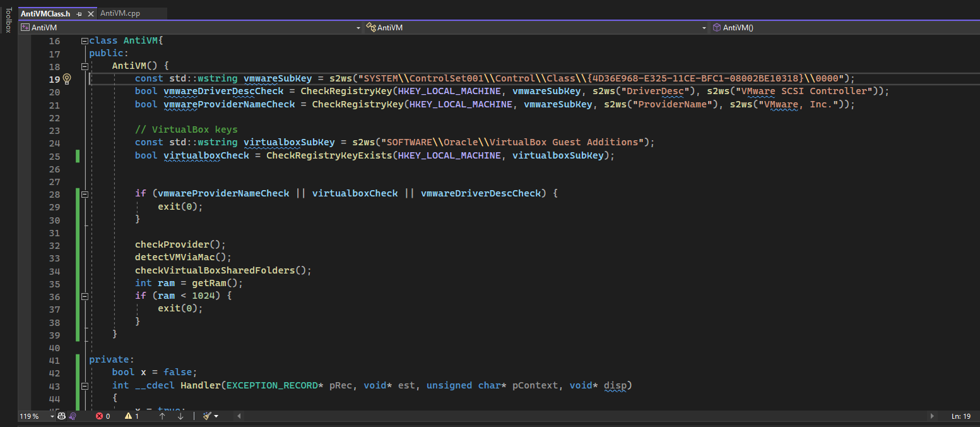
Task: Collapse the class AntiVM block on line 16
Action: [x=85, y=40]
